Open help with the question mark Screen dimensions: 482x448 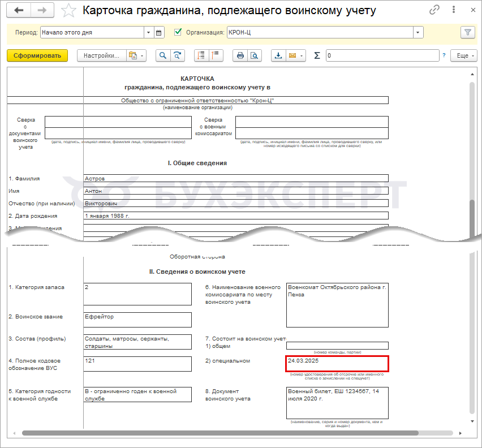click(444, 55)
